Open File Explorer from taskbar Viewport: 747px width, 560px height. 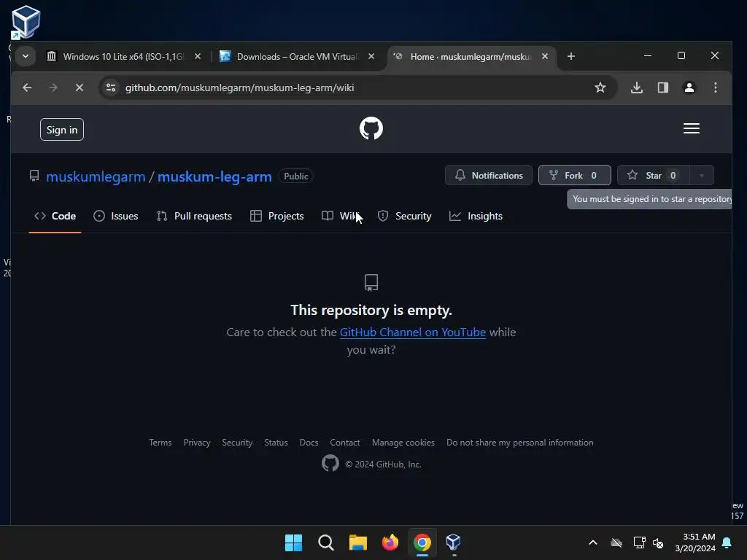coord(357,542)
